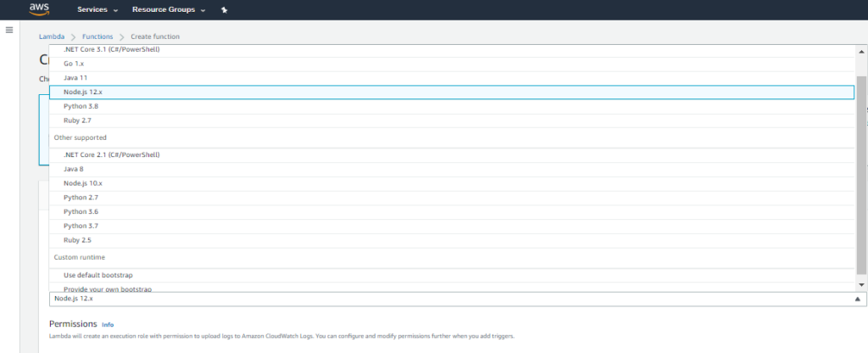Choose Go 1.x from runtime list

pos(74,64)
